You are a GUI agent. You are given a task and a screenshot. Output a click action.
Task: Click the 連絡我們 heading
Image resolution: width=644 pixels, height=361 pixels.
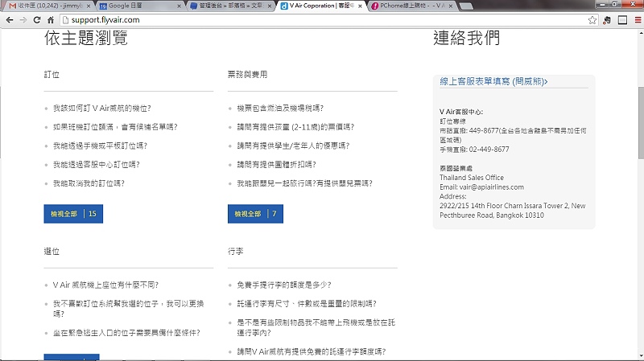(x=467, y=38)
